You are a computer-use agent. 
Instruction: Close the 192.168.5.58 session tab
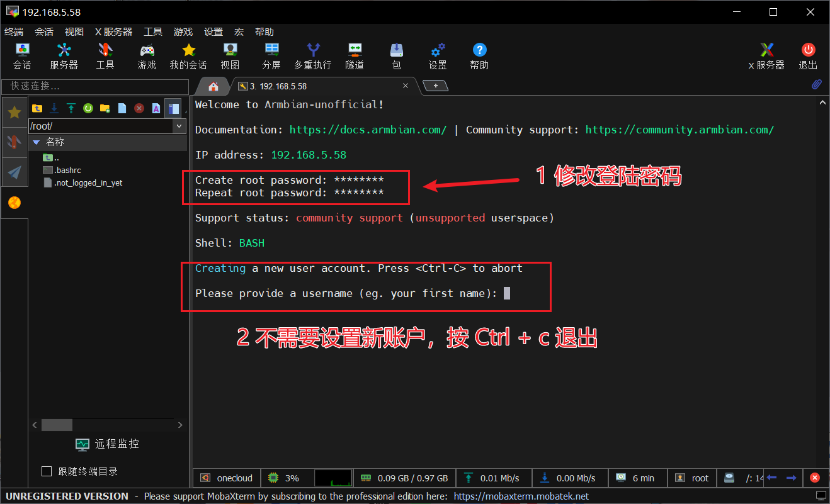click(406, 86)
